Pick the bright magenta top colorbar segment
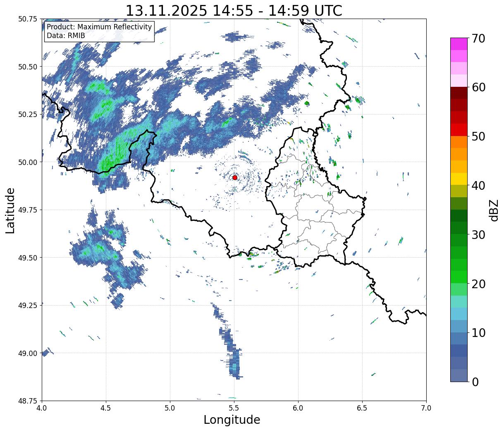Viewport: 504px width, 430px height. 459,44
